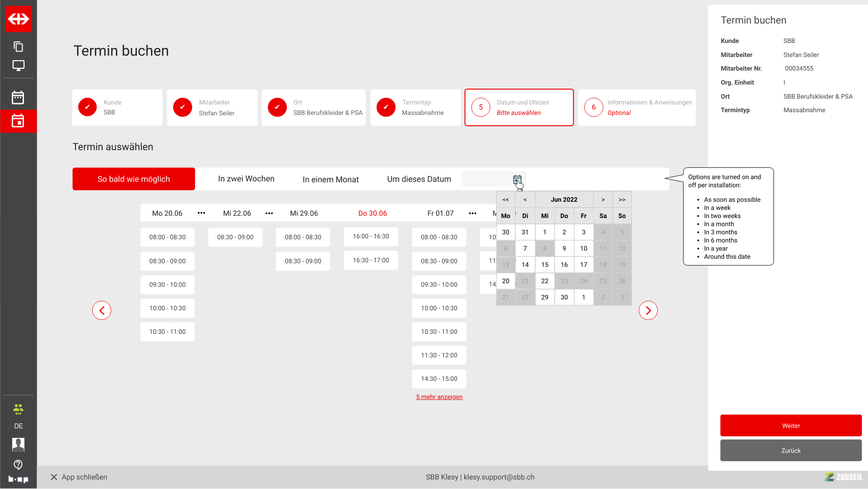Expand options dots next to Fr 01.07
Image resolution: width=868 pixels, height=489 pixels.
tap(472, 213)
